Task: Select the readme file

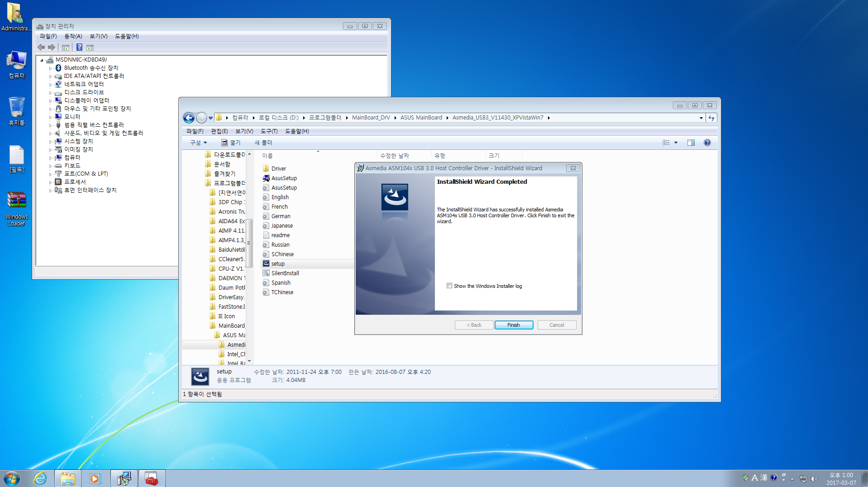Action: (280, 235)
